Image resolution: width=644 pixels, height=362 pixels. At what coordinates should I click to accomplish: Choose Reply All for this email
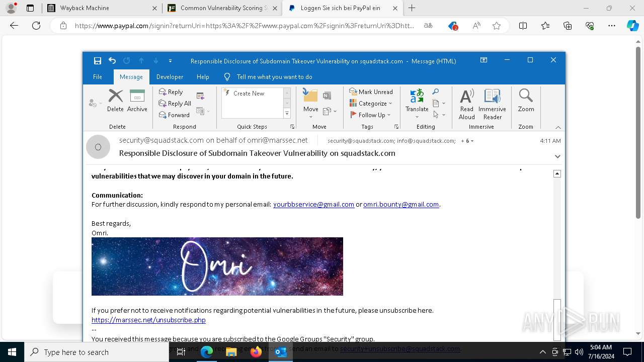pos(175,104)
